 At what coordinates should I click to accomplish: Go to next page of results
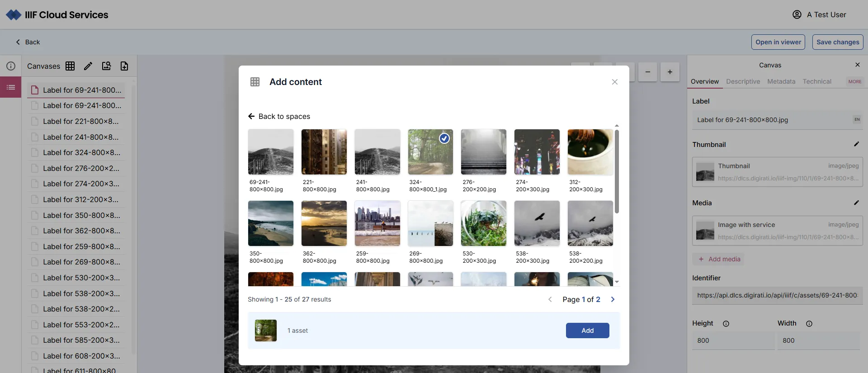click(x=613, y=299)
